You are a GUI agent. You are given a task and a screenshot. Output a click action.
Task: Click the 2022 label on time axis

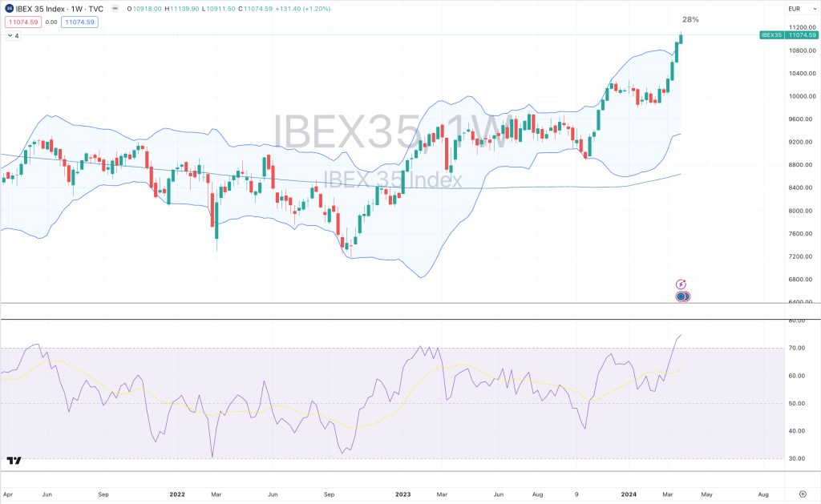pyautogui.click(x=177, y=494)
